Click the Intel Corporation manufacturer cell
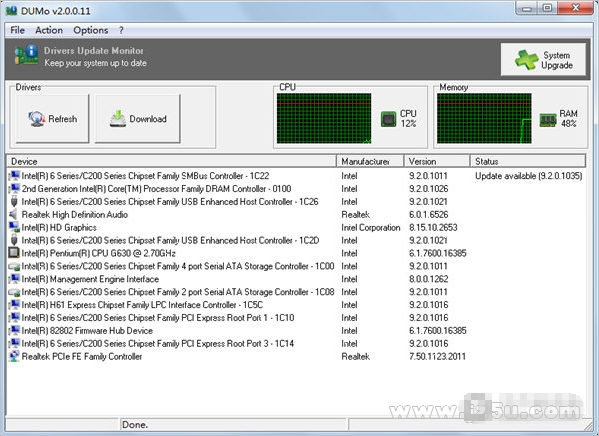This screenshot has height=436, width=599. 371,227
